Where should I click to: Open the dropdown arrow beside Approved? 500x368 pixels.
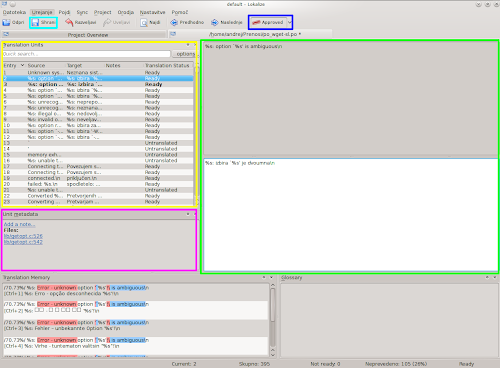pos(289,23)
